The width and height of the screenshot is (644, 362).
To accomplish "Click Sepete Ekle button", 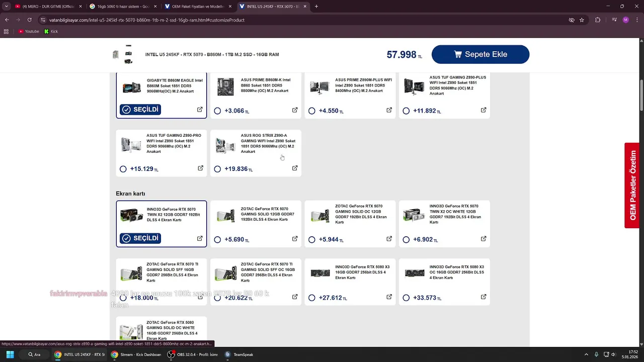I will click(x=480, y=54).
